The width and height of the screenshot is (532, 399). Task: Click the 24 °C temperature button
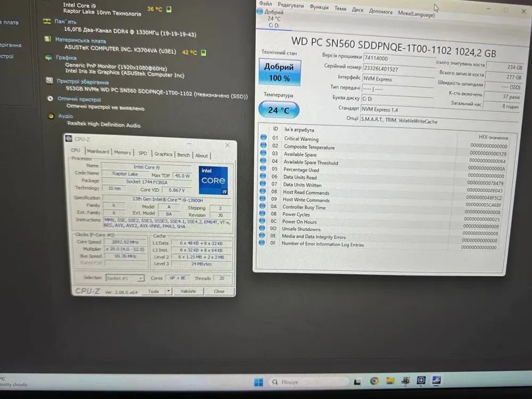[x=279, y=110]
